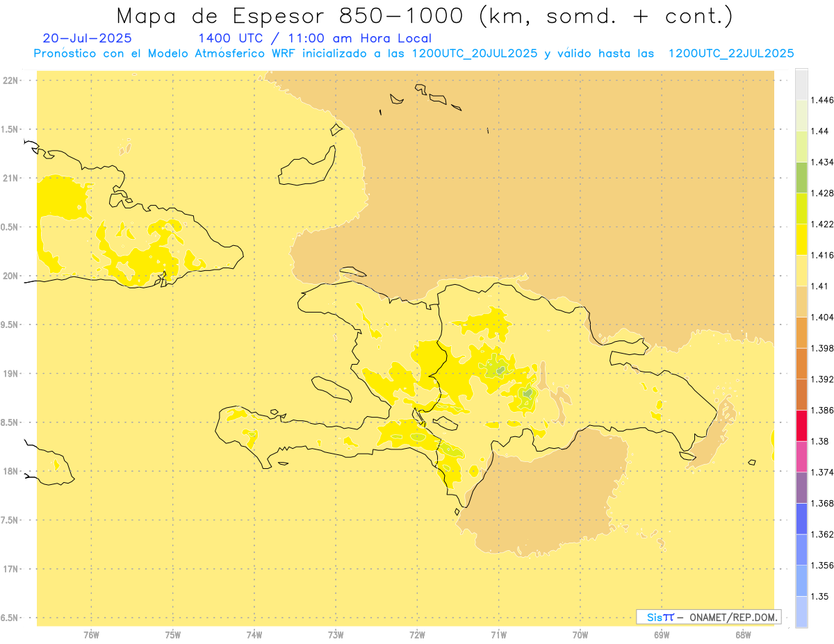Click the '21N' latitude label
This screenshot has height=644, width=834.
(x=10, y=179)
